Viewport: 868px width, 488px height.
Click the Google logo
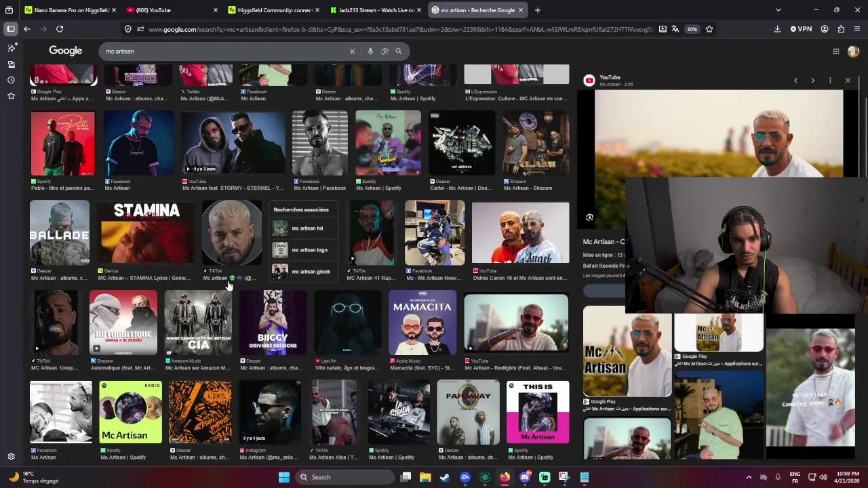coord(65,51)
